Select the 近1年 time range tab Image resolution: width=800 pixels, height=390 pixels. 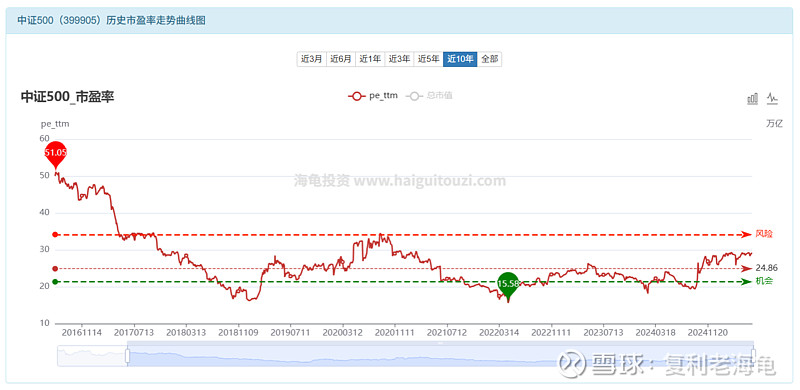[370, 59]
